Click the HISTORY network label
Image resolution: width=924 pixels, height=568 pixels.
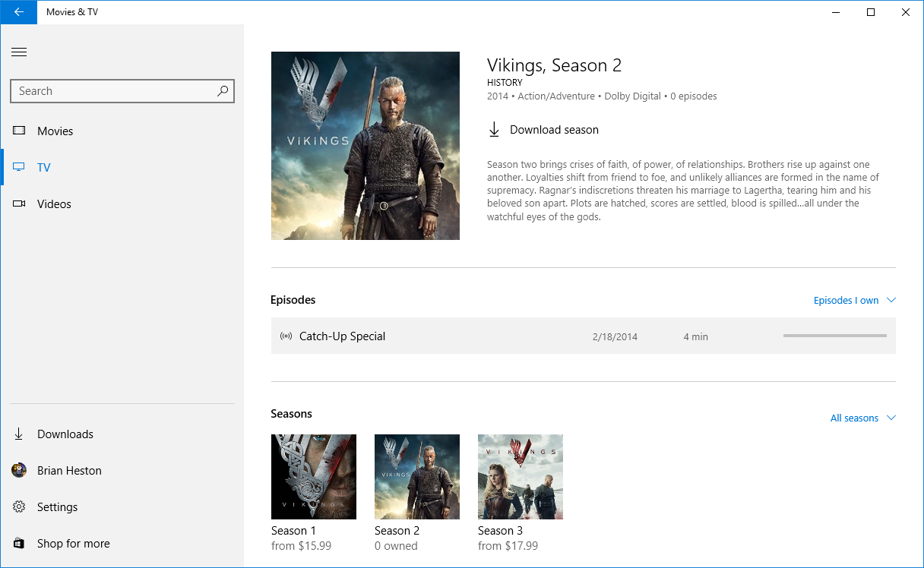point(505,82)
